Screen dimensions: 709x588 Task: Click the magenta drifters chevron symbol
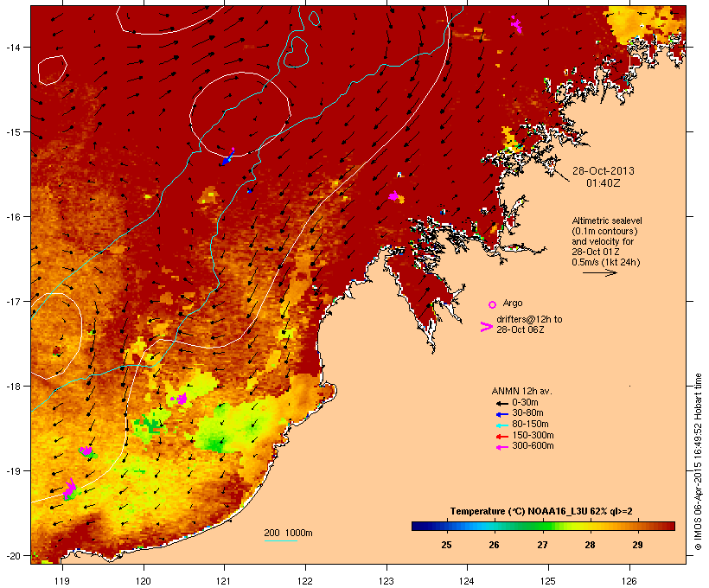click(486, 327)
